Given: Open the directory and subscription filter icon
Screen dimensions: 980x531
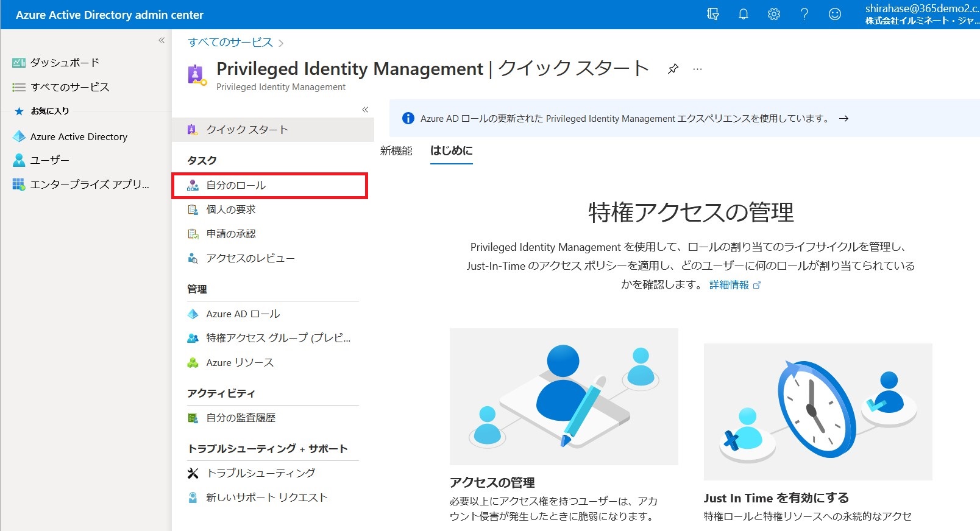Looking at the screenshot, I should click(x=712, y=14).
